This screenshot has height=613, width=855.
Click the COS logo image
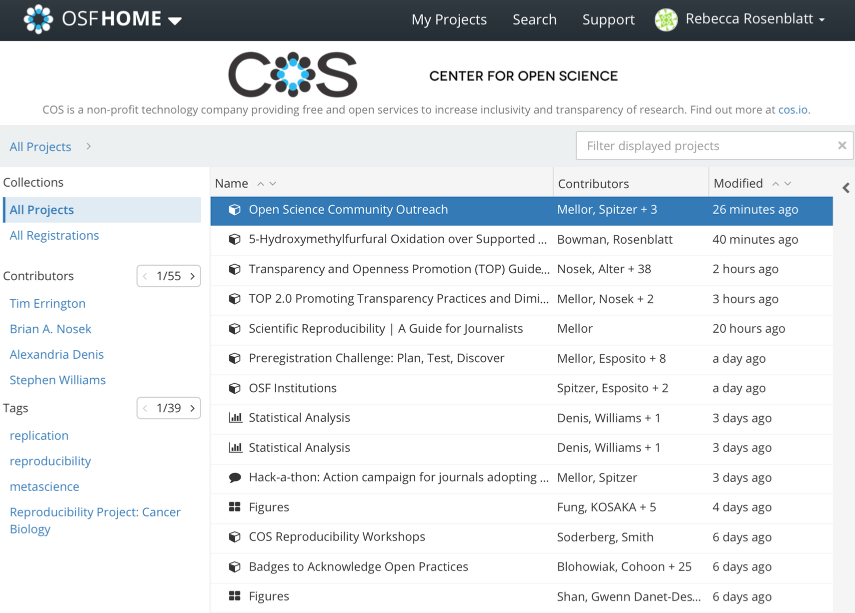click(293, 75)
